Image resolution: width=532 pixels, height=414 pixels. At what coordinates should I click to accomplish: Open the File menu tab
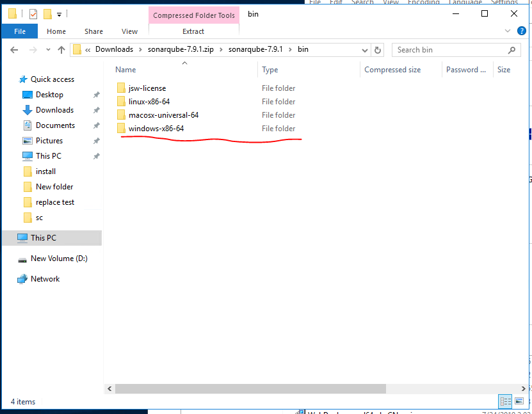pyautogui.click(x=20, y=31)
